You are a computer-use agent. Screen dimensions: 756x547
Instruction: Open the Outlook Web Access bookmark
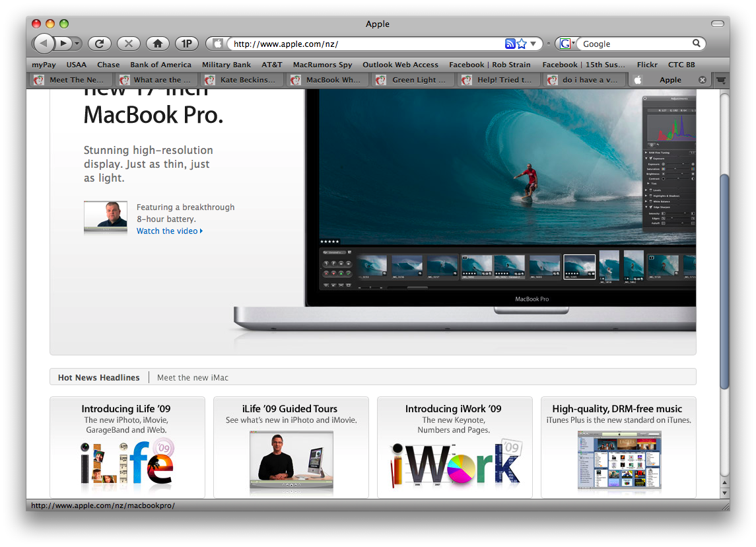click(400, 65)
